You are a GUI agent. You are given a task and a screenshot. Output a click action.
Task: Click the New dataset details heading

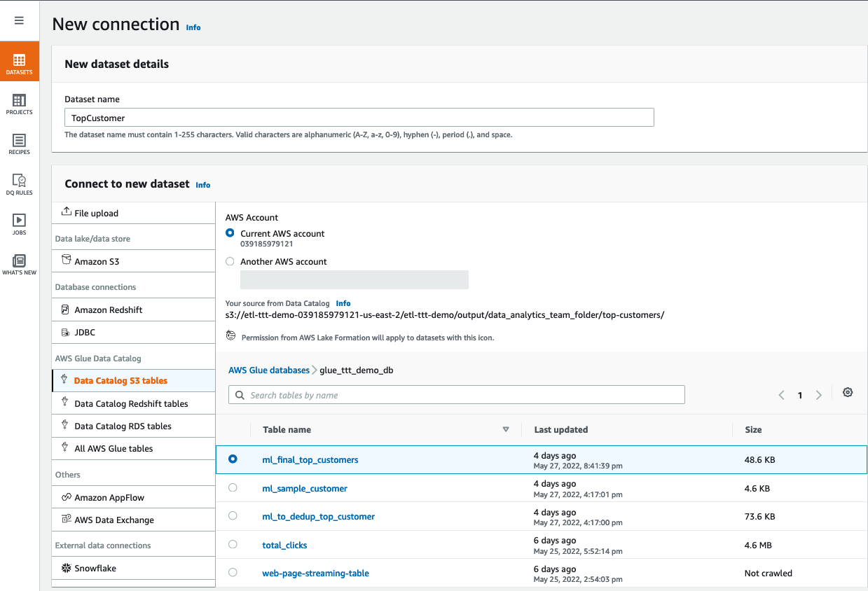click(116, 64)
